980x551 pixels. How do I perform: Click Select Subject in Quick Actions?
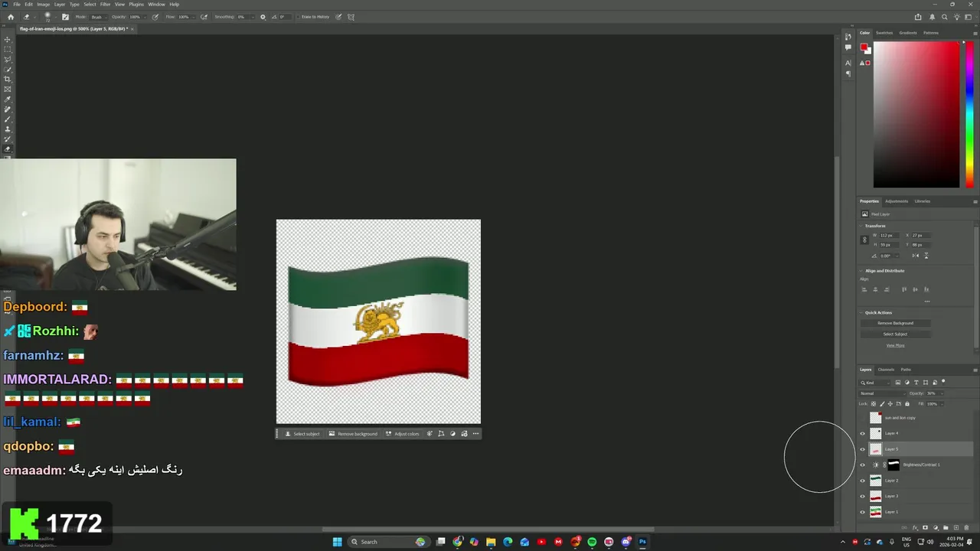895,334
